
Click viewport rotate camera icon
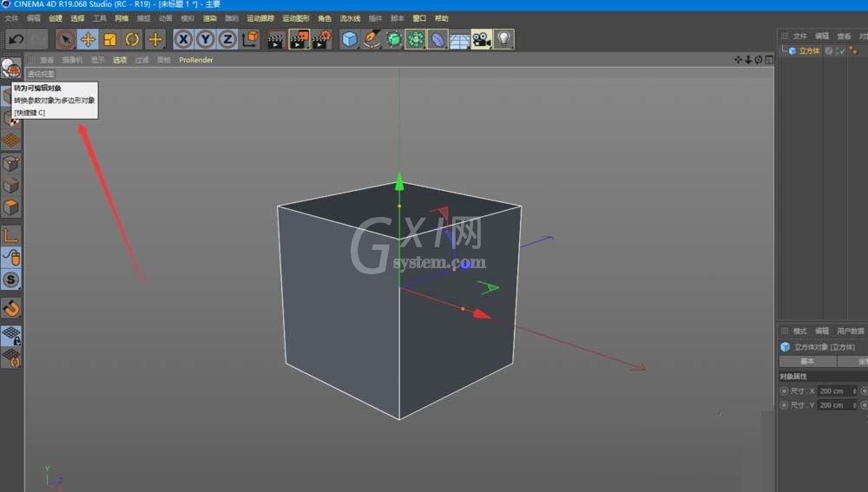tap(759, 60)
